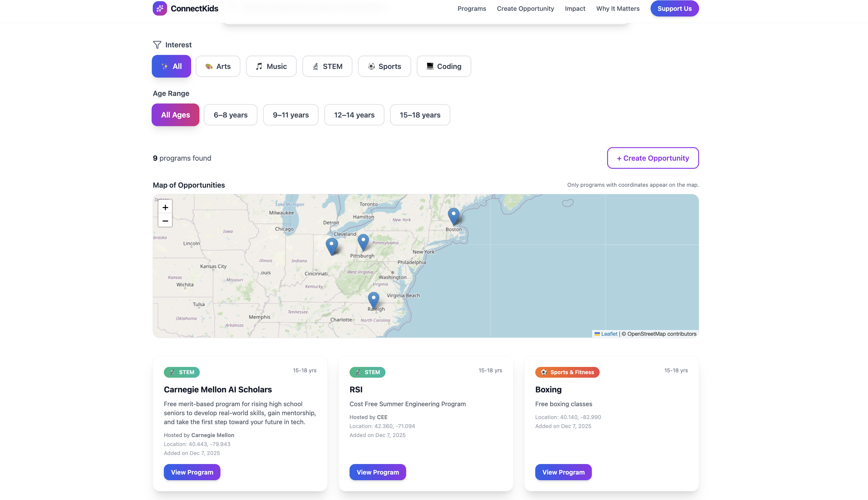Select the Music interest filter
This screenshot has width=868, height=500.
tap(271, 66)
